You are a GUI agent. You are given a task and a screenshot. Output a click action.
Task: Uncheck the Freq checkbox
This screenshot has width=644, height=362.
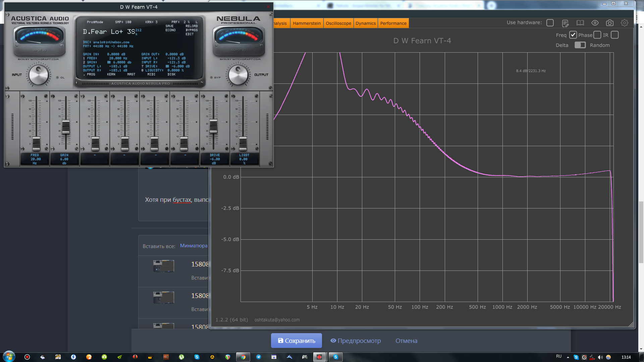(573, 35)
